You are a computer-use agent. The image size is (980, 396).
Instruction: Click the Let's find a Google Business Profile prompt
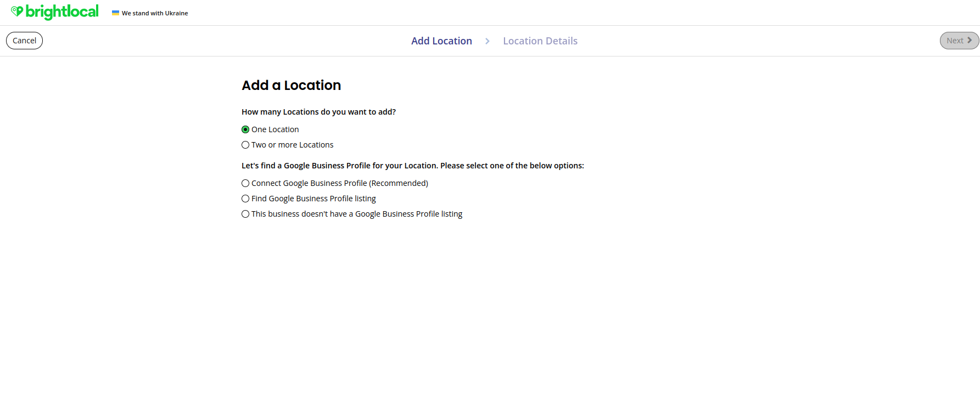412,166
